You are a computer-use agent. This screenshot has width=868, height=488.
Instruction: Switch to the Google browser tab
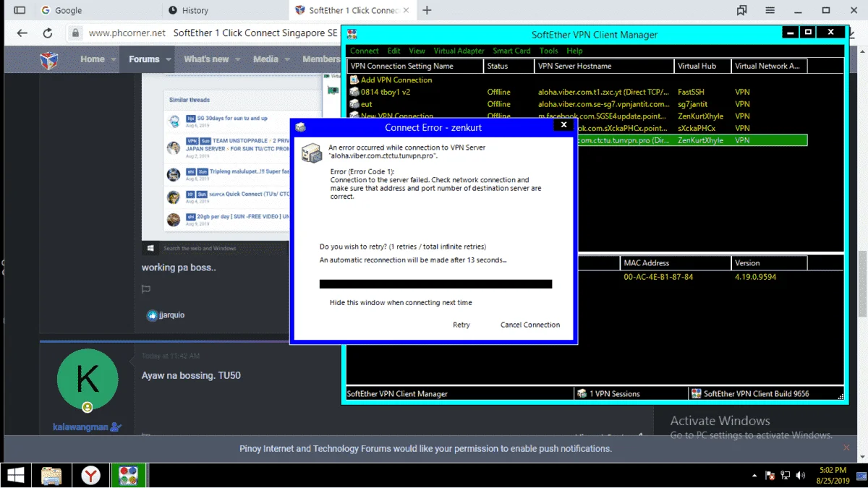[97, 10]
